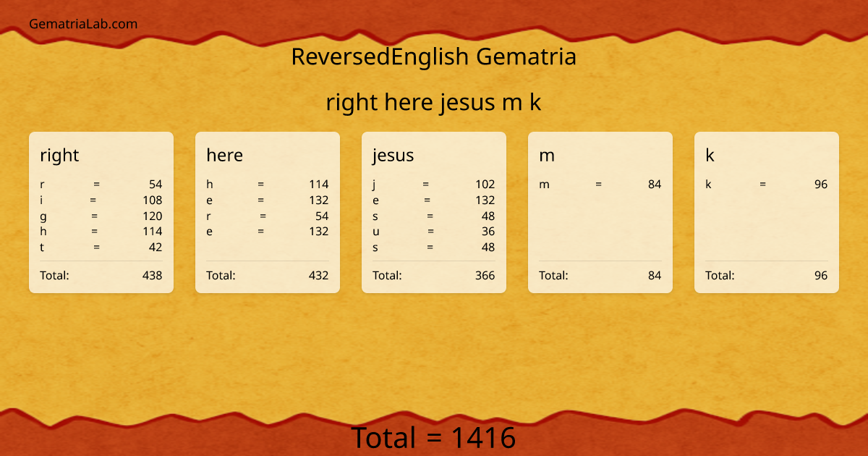Click the 'here' word card header

(x=225, y=155)
